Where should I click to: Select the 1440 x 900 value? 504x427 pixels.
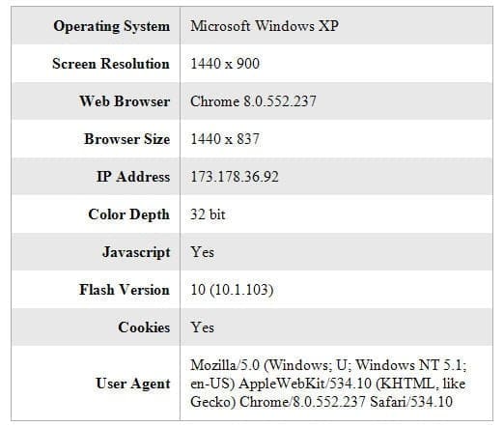225,64
